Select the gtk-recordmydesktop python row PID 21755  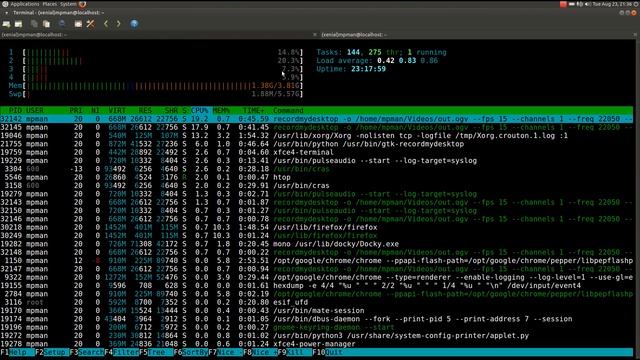pyautogui.click(x=316, y=144)
